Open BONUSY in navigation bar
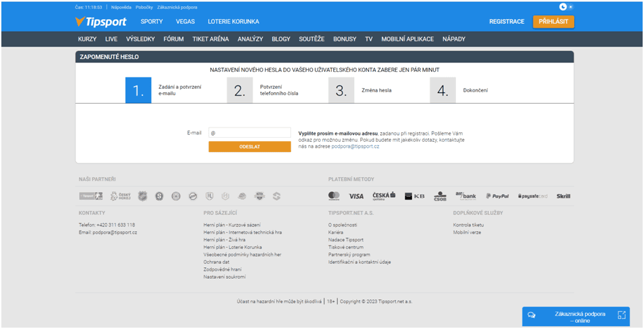Screen dimensions: 644x329 tap(345, 39)
